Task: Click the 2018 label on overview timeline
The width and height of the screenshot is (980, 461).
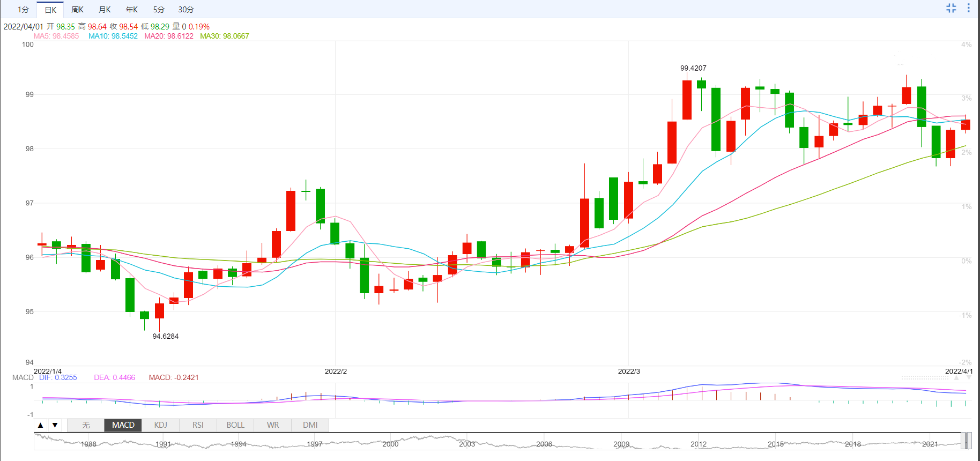Action: point(853,444)
